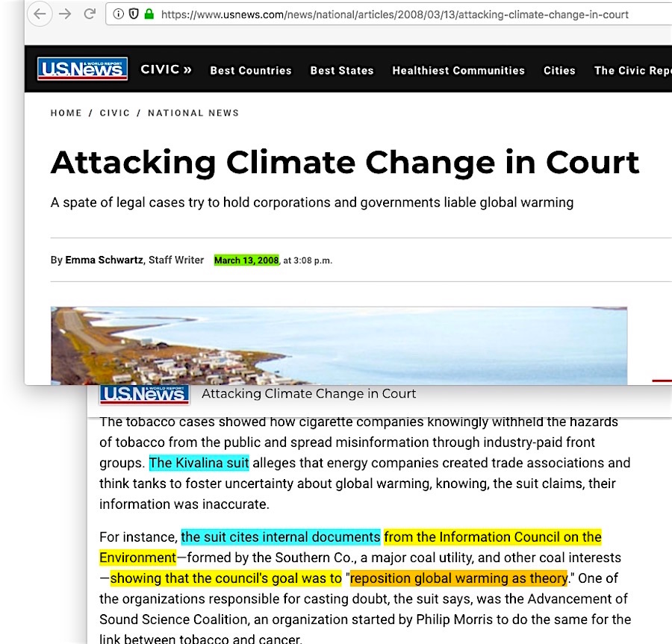The height and width of the screenshot is (644, 672).
Task: Open site information via the info icon
Action: pyautogui.click(x=119, y=14)
